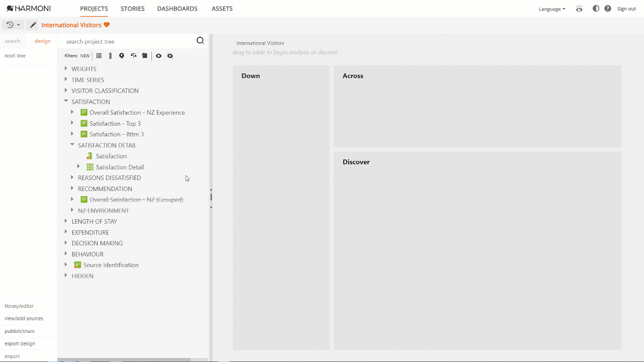
Task: Select RECOMMENDATION folder label
Action: click(105, 189)
